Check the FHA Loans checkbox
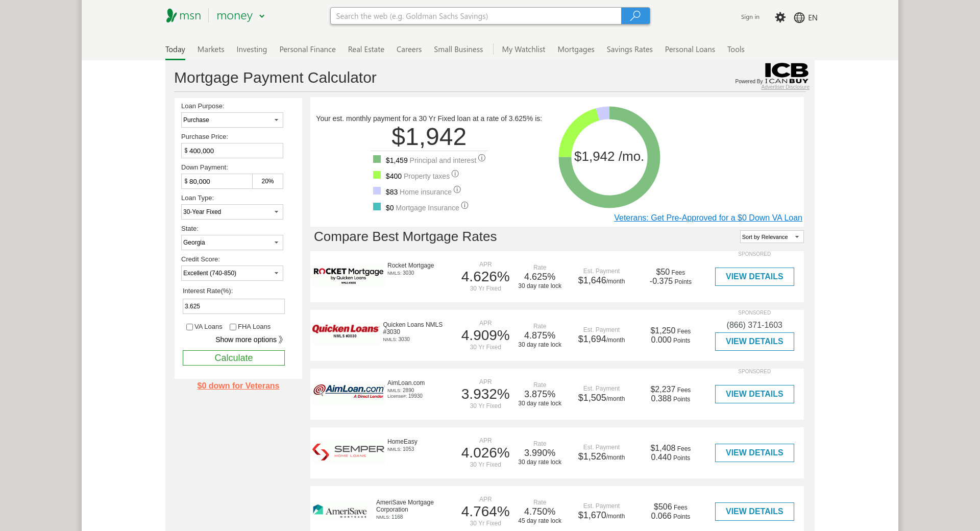980x531 pixels. 233,327
